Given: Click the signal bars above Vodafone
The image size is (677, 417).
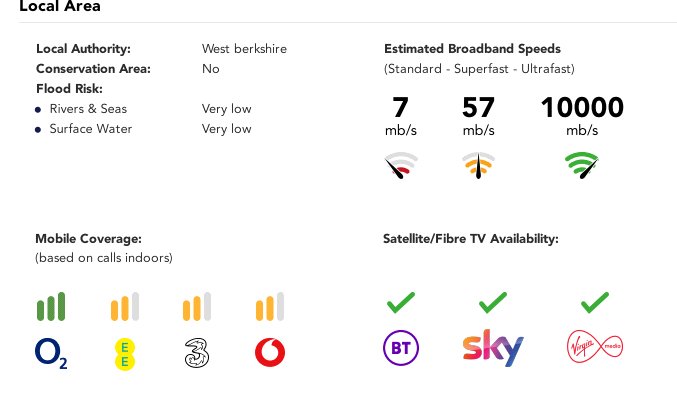Looking at the screenshot, I should (270, 306).
